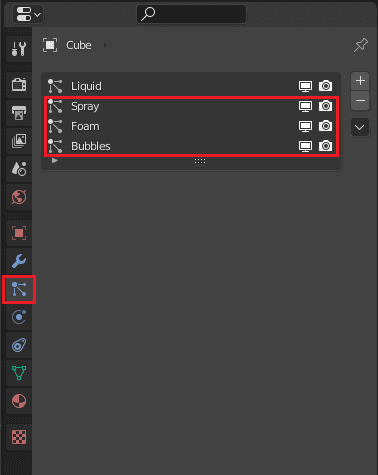
Task: Open the Physics properties tab
Action: 19,317
